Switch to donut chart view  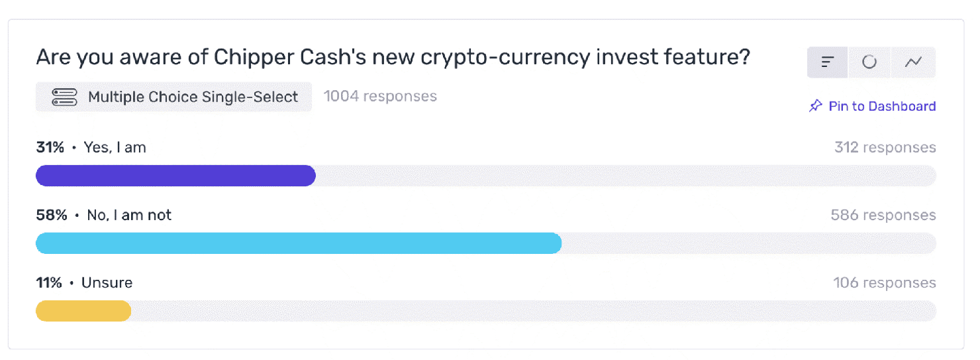click(869, 62)
